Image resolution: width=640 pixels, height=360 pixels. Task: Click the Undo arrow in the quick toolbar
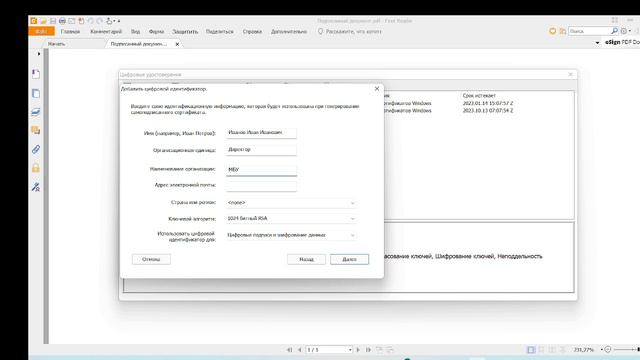pyautogui.click(x=90, y=21)
